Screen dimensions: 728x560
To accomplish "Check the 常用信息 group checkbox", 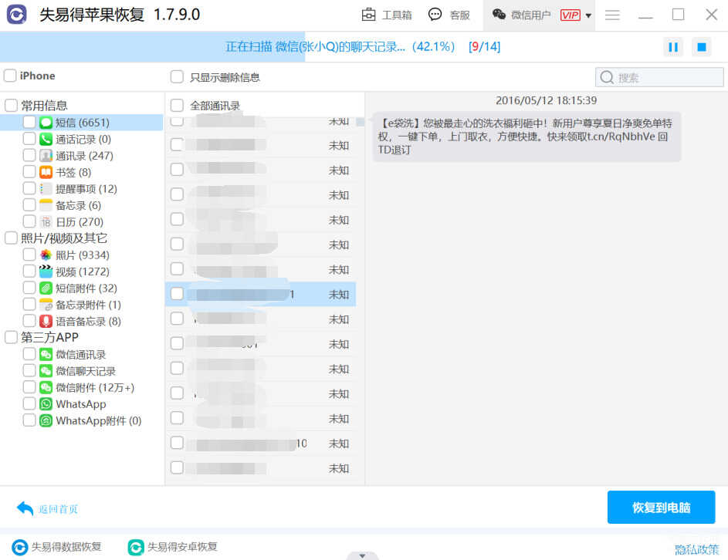I will tap(11, 106).
